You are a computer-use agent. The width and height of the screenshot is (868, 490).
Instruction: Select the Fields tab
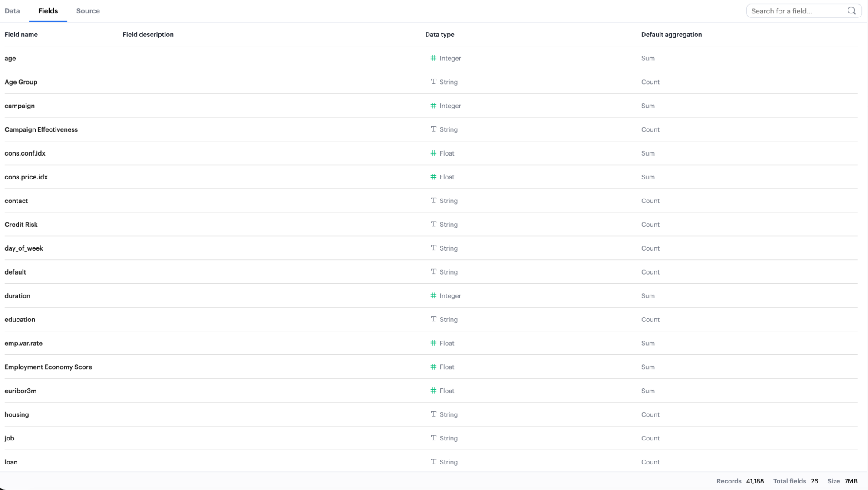tap(48, 11)
